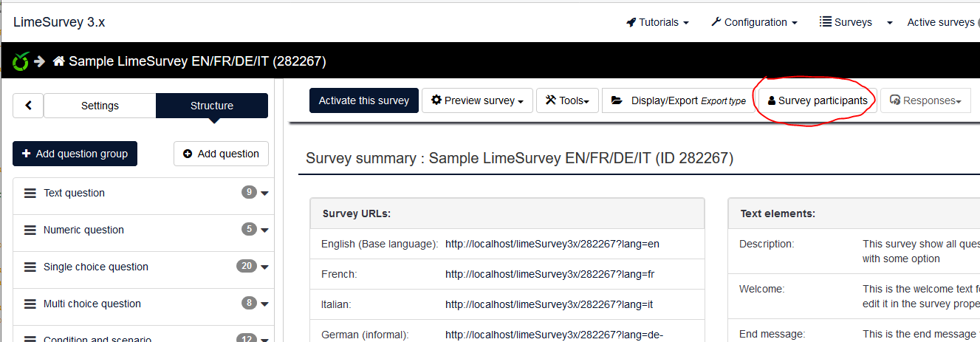Open the Configuration menu
The height and width of the screenshot is (342, 980).
click(754, 22)
